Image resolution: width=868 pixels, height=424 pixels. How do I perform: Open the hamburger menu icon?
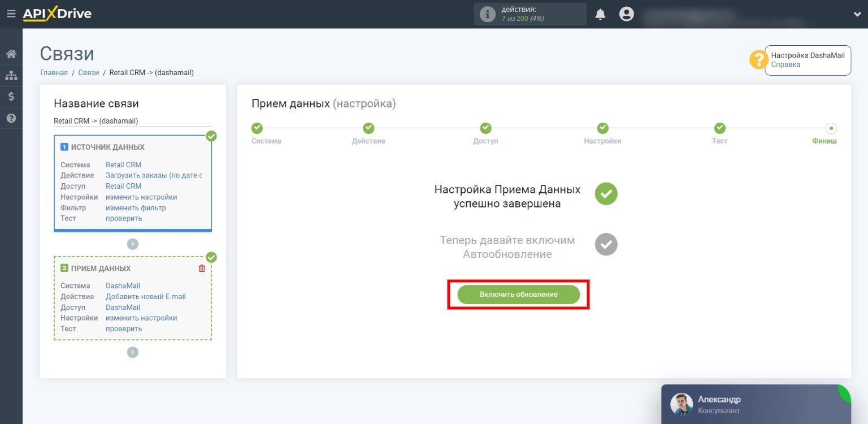pyautogui.click(x=11, y=14)
